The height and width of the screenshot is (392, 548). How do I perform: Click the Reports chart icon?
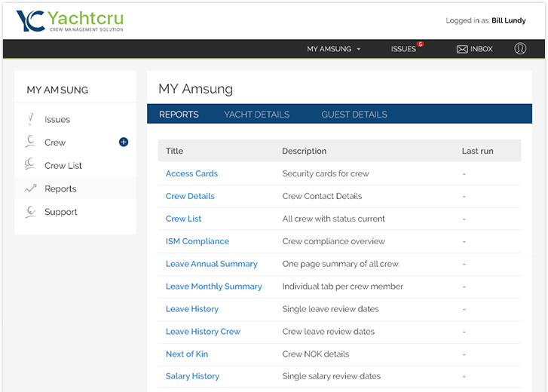click(x=30, y=188)
